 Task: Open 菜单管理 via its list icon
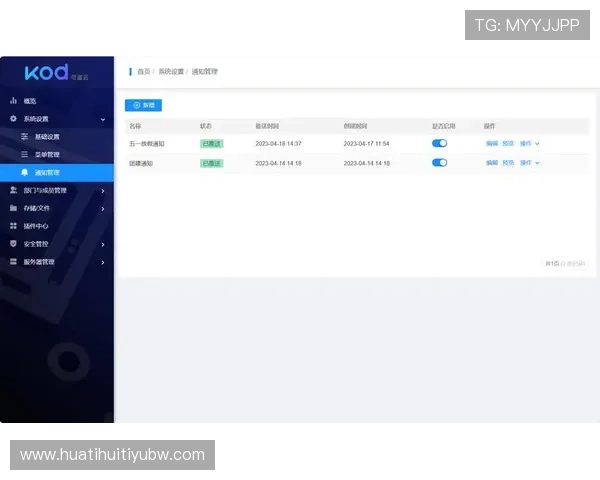click(24, 154)
